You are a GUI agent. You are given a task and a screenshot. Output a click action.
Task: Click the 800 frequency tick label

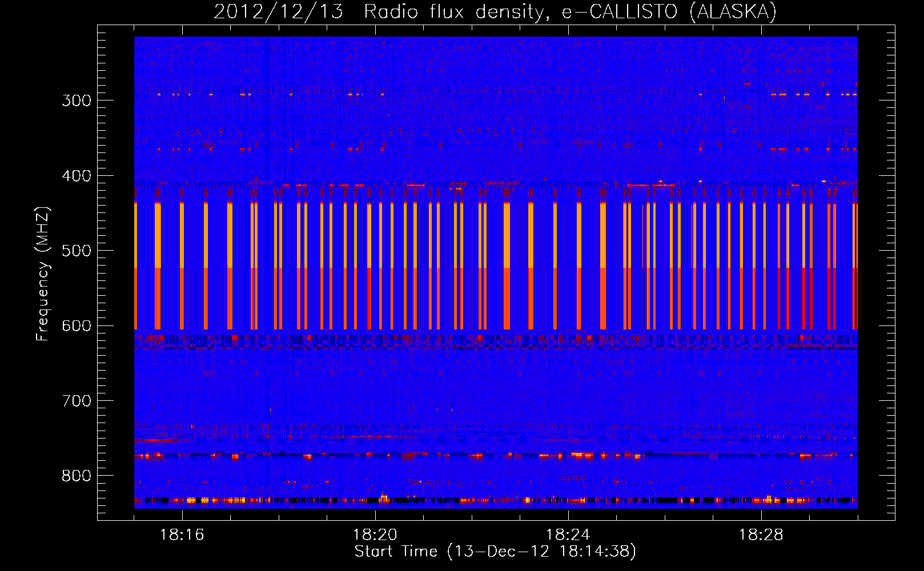(77, 476)
